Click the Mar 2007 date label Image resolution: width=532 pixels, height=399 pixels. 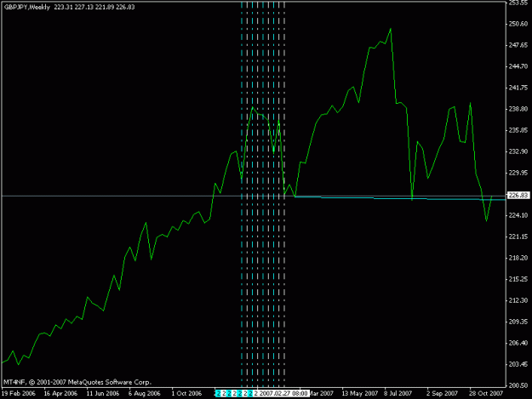(321, 393)
